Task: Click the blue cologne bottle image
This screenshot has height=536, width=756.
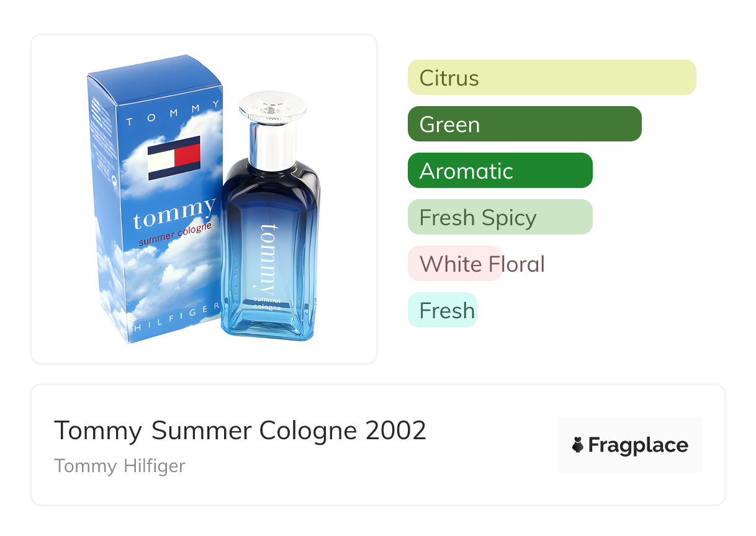Action: tap(272, 217)
